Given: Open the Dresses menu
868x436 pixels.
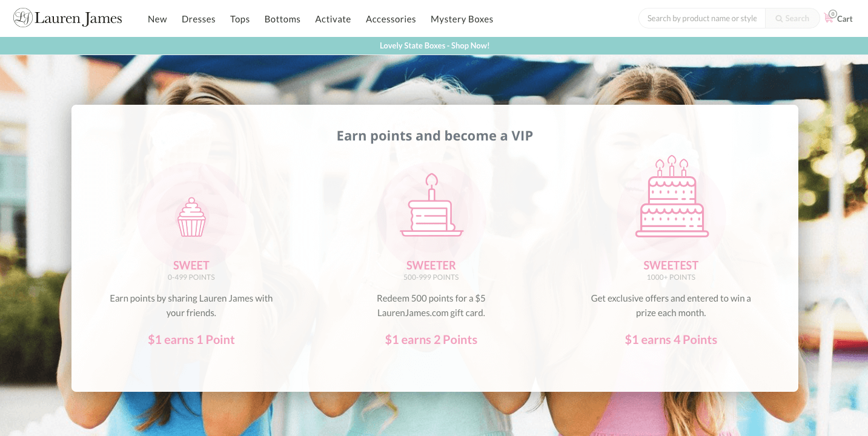Looking at the screenshot, I should click(199, 19).
